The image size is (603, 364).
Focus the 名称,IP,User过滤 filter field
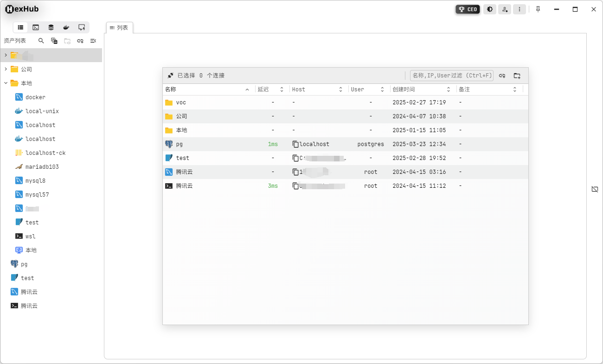coord(452,76)
